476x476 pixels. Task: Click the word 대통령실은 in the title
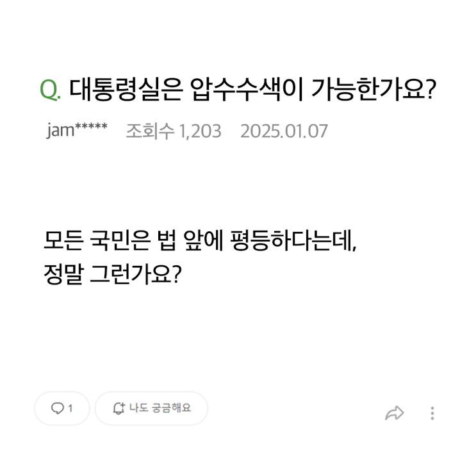126,90
